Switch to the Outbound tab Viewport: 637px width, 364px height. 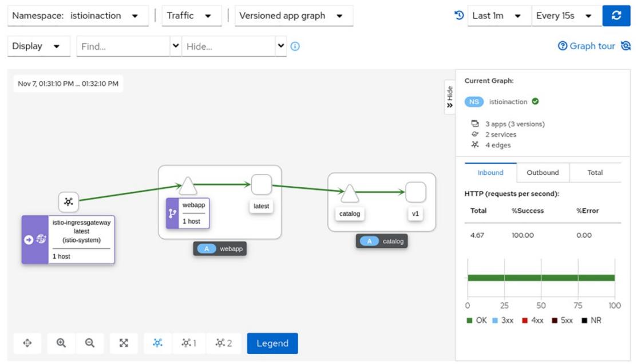pos(543,172)
